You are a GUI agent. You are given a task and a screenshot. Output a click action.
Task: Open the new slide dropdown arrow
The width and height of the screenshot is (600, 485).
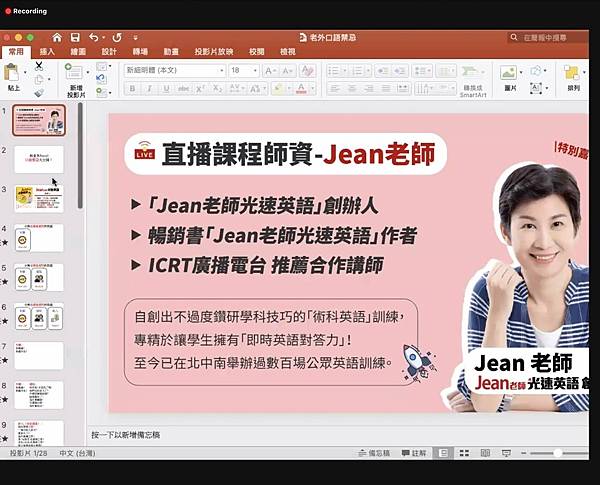(x=88, y=72)
